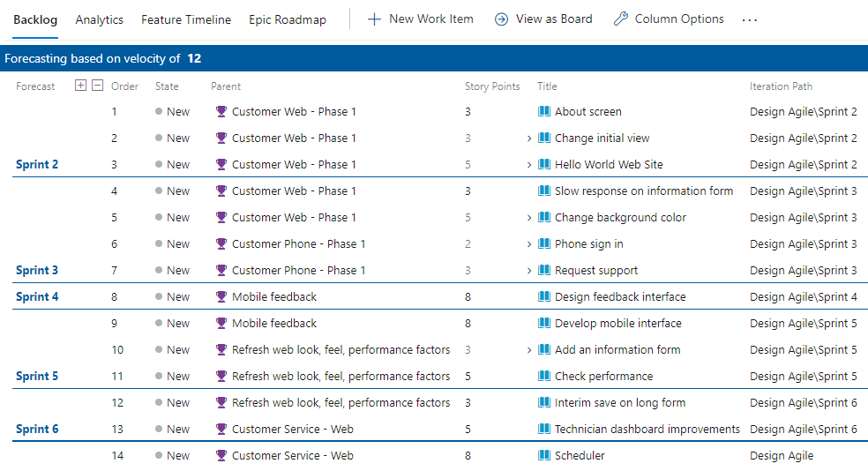Viewport: 868px width, 471px height.
Task: Expand the Phone sign in item
Action: click(529, 244)
